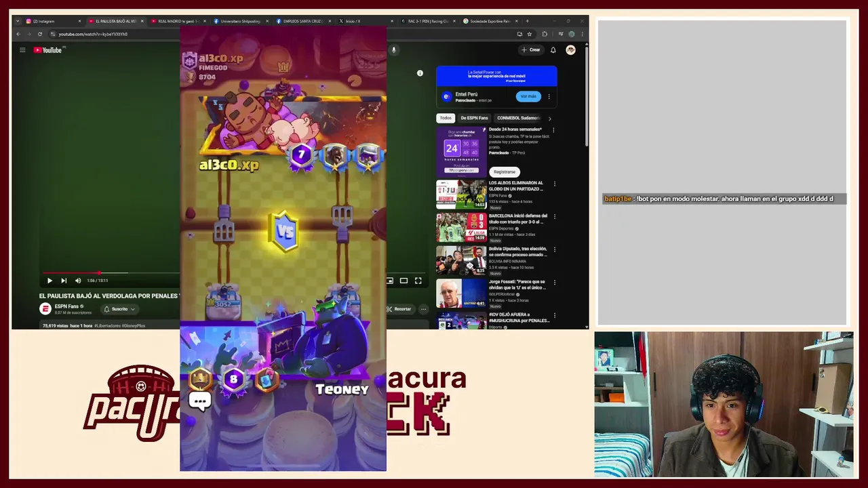Click the 'Recortar' clip button
The image size is (868, 488).
pyautogui.click(x=399, y=309)
